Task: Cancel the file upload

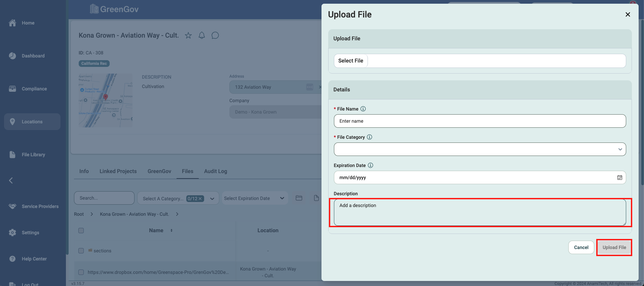Action: 581,247
